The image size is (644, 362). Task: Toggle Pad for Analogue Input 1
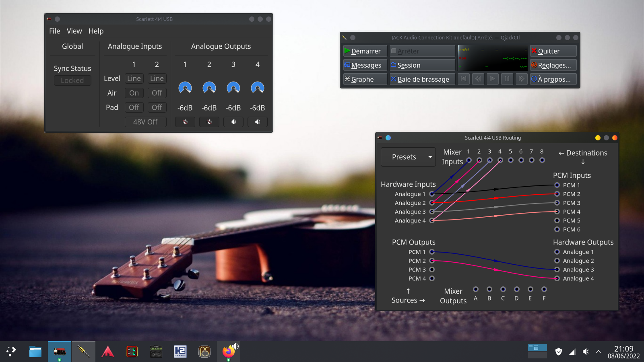coord(134,107)
